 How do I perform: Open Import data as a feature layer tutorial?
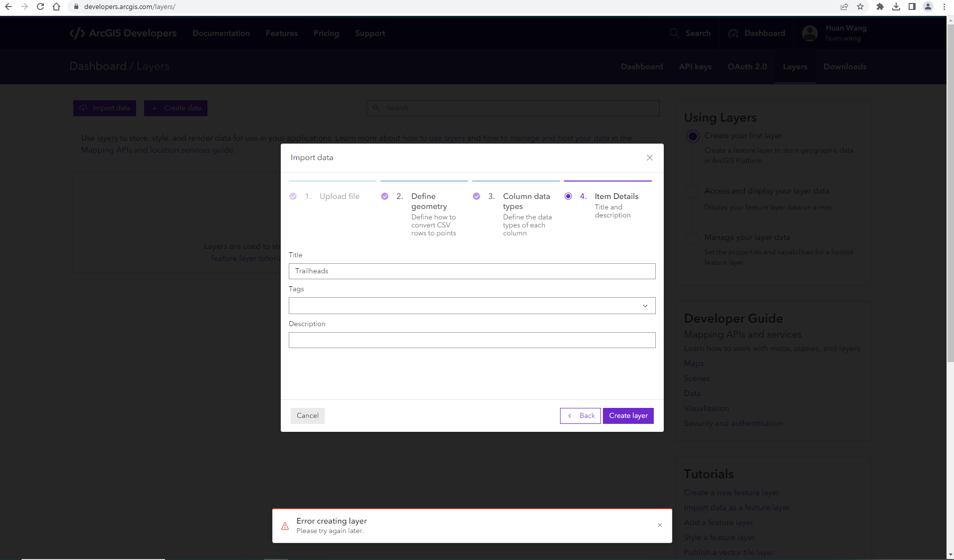[737, 508]
